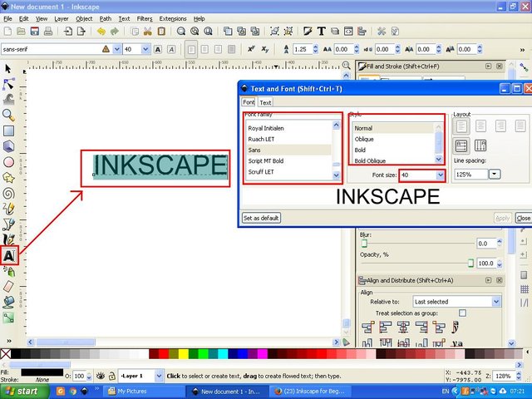The image size is (532, 399).
Task: Click the Redo arrow icon
Action: [x=115, y=32]
